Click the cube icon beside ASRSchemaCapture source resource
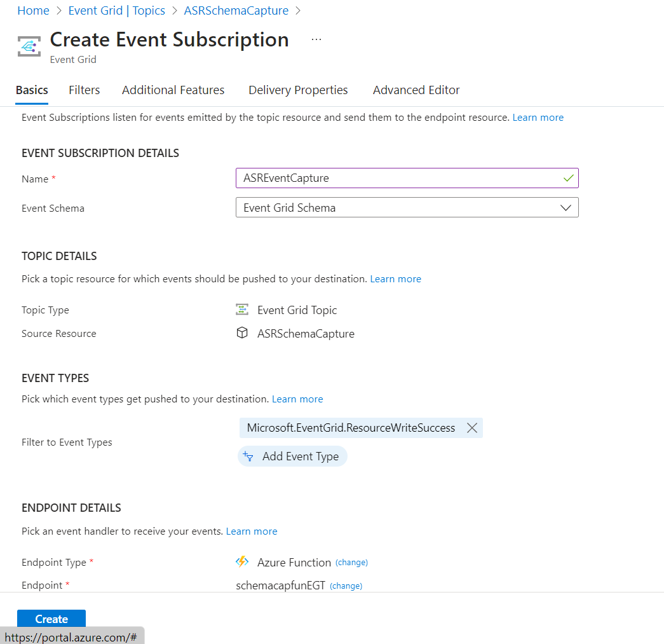Viewport: 664px width, 644px height. point(242,332)
